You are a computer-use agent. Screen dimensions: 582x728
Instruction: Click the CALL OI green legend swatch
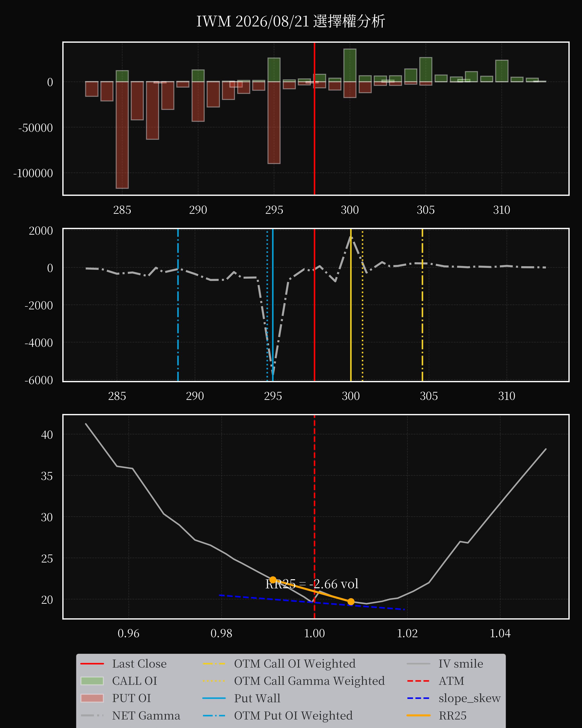(x=92, y=681)
